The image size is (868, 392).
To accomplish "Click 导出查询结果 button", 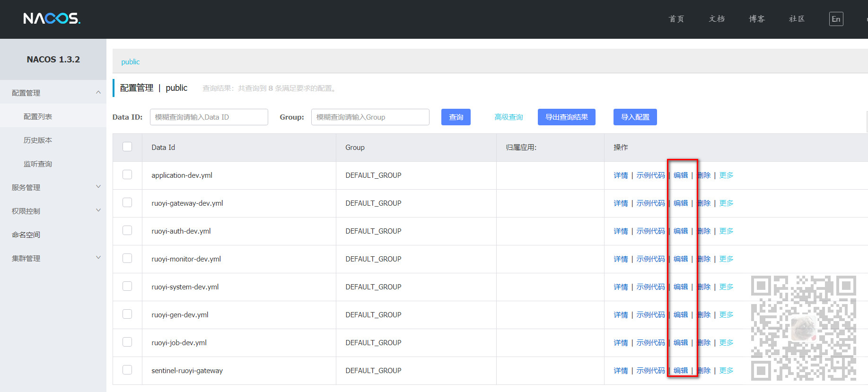I will pyautogui.click(x=567, y=117).
